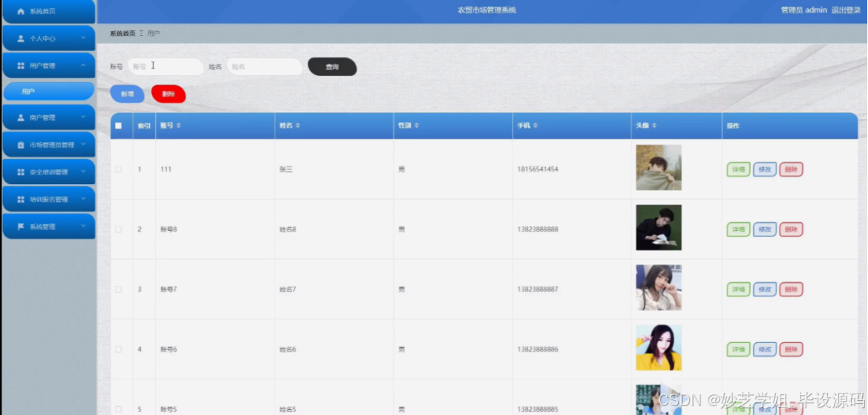Sort table by 性别 column arrows
868x415 pixels.
[416, 125]
